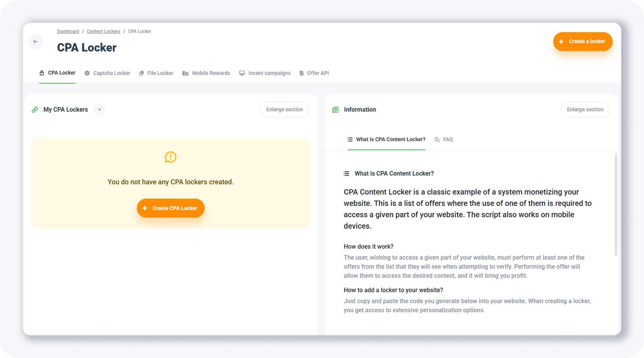Click the green link icon of My CPA Lockers
The image size is (644, 358).
[x=35, y=110]
